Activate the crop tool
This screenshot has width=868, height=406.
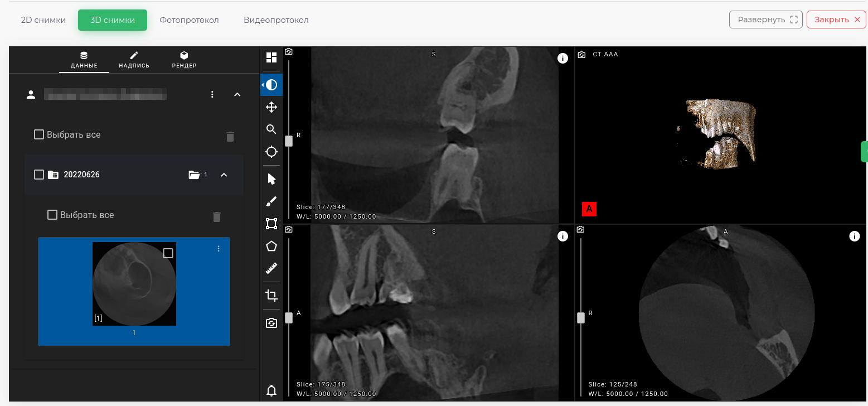[x=271, y=296]
